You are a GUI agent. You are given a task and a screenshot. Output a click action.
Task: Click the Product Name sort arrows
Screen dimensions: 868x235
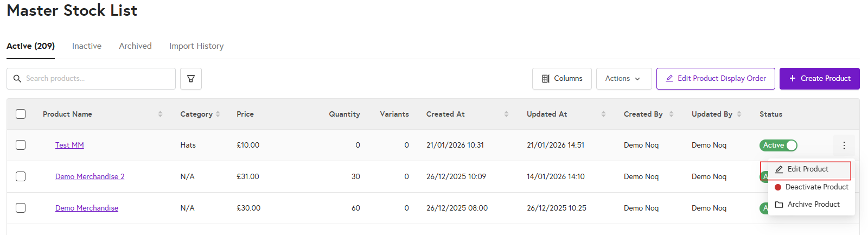coord(160,114)
